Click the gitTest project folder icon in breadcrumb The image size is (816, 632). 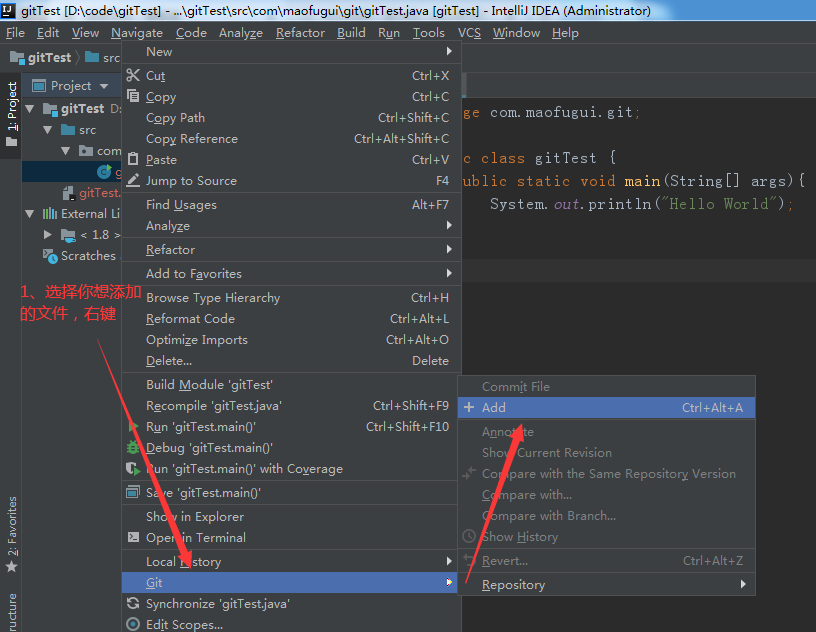coord(17,58)
